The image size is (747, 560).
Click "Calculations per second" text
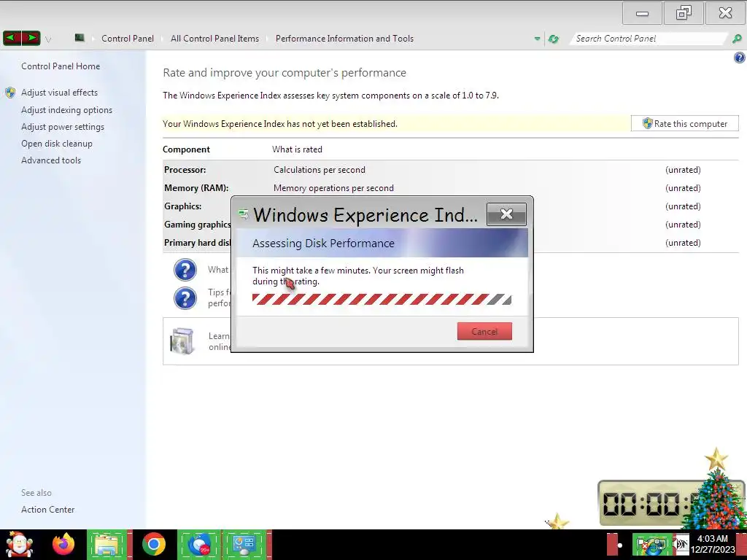(x=320, y=170)
